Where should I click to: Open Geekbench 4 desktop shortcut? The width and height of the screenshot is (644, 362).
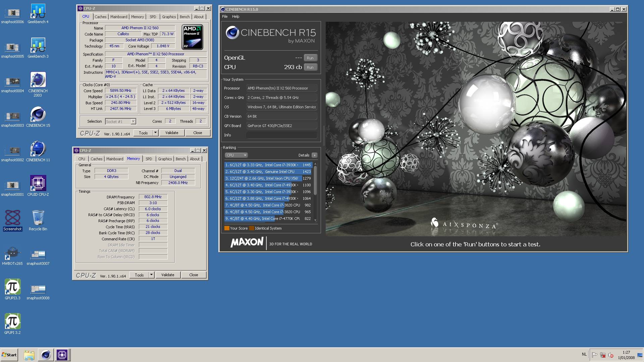point(38,14)
